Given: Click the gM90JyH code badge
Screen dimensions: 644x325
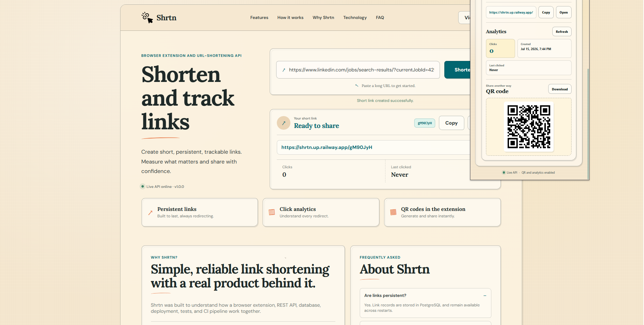Looking at the screenshot, I should tap(425, 123).
